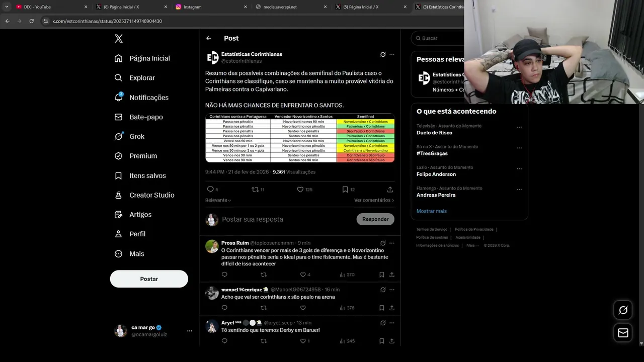
Task: Open Grok in the sidebar
Action: click(130, 136)
